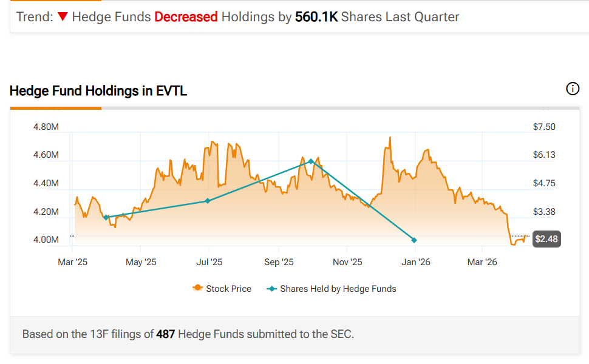Image resolution: width=589 pixels, height=364 pixels.
Task: Toggle Shares Held by Hedge Funds legend label
Action: [x=338, y=289]
